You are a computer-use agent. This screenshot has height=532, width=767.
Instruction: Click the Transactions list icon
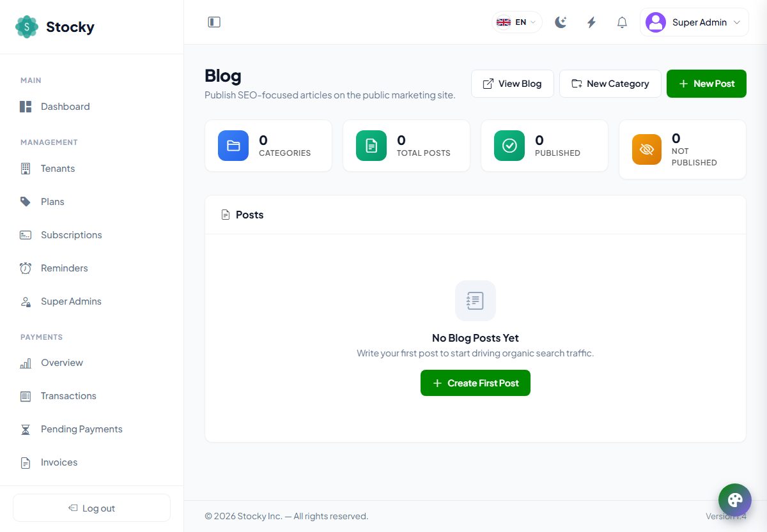coord(26,396)
